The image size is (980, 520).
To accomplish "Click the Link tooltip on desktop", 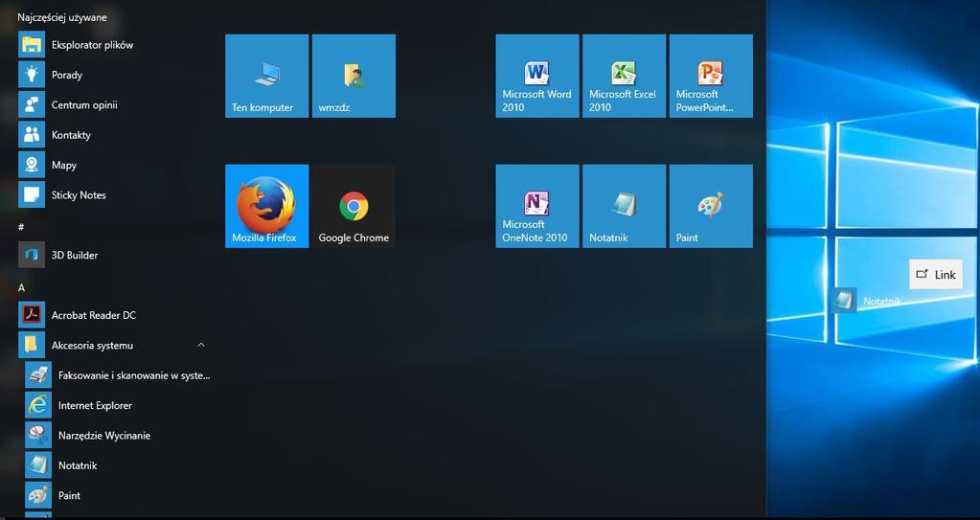I will [936, 275].
